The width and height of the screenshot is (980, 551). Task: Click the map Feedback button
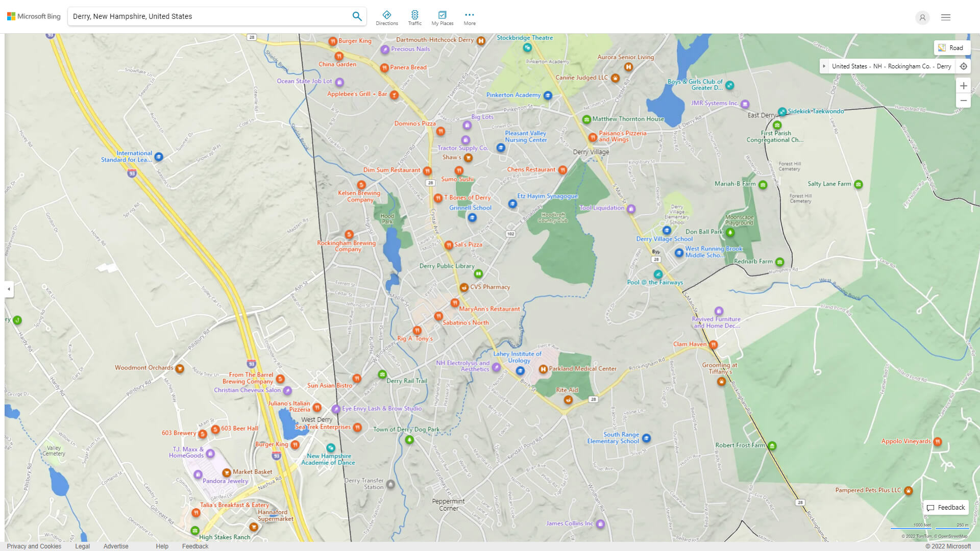[x=945, y=507]
